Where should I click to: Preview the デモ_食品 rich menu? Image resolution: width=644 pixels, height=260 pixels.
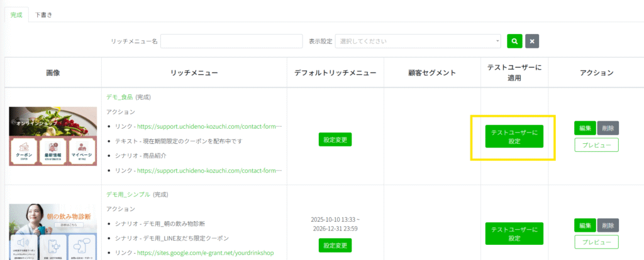coord(596,145)
